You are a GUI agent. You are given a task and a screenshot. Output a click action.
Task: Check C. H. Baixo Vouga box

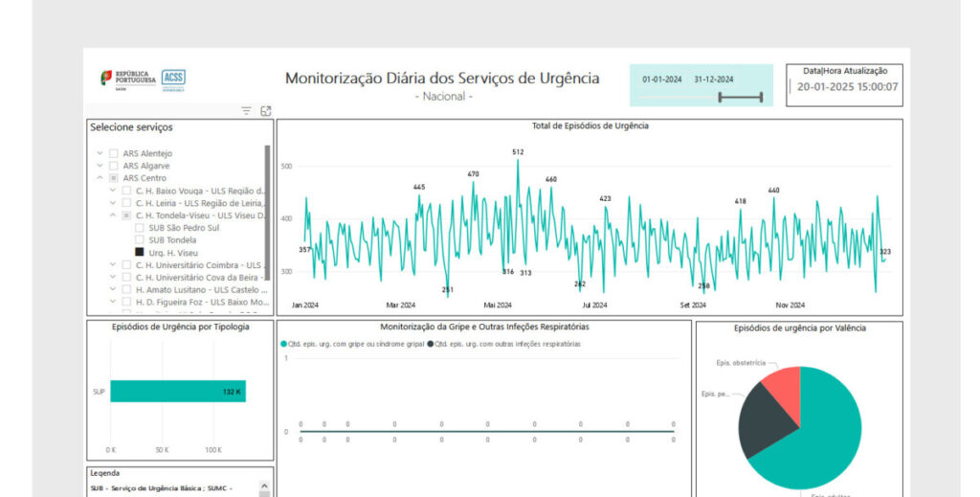click(x=126, y=191)
